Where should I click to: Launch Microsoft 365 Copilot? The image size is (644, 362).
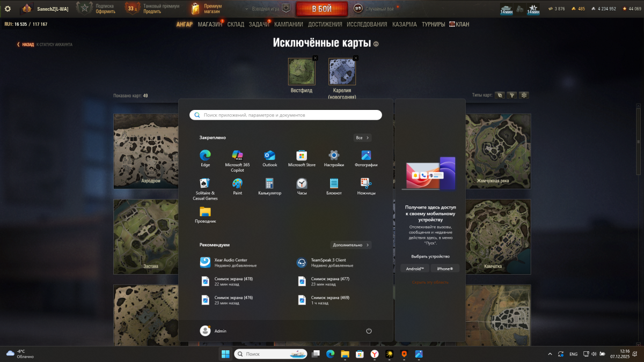click(237, 161)
